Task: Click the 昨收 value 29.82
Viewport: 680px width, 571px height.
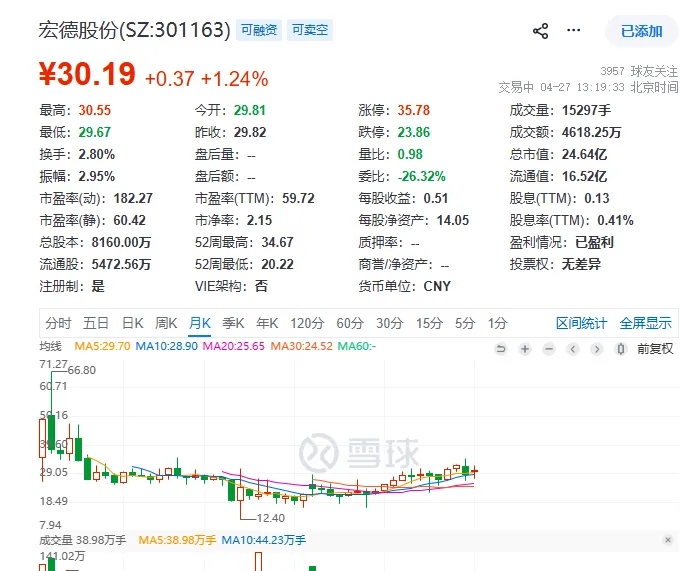Action: (250, 132)
